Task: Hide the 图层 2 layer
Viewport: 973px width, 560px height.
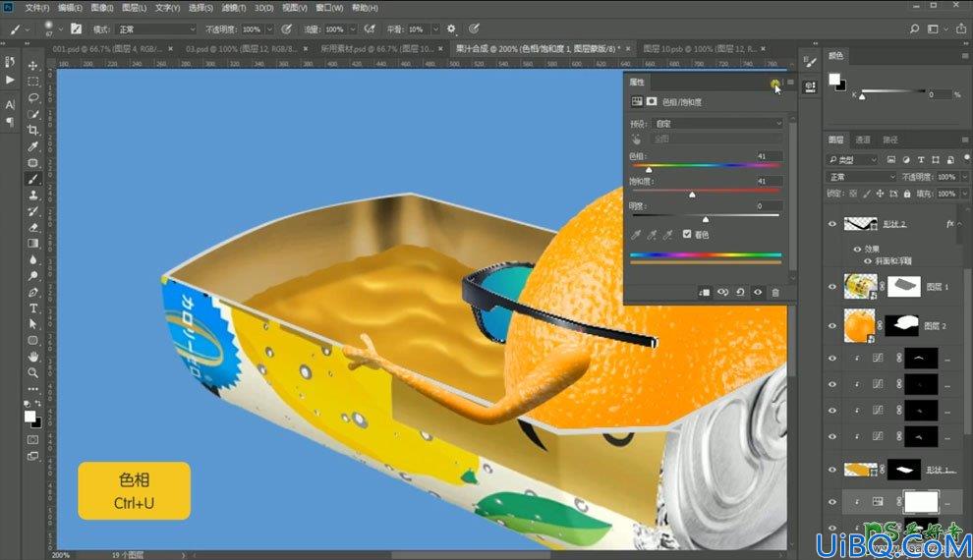Action: 832,325
